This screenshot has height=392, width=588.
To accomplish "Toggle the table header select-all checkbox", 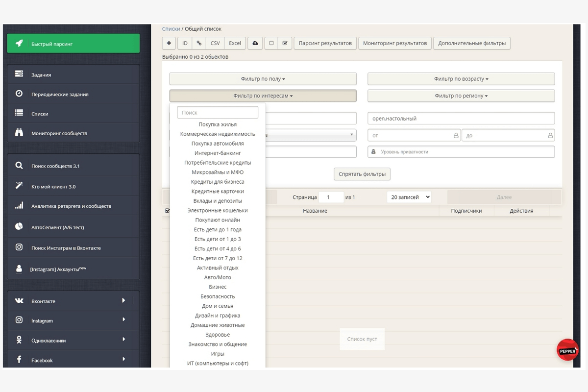I will tap(167, 211).
